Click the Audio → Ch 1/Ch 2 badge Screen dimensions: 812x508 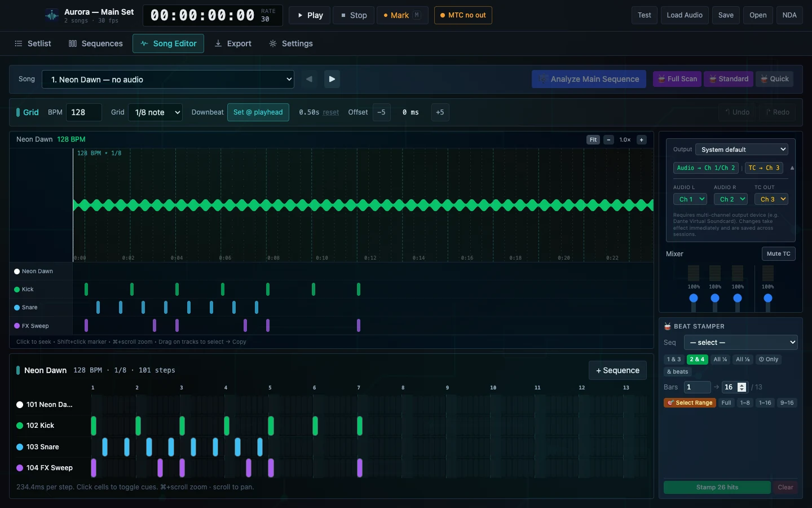[x=706, y=168]
